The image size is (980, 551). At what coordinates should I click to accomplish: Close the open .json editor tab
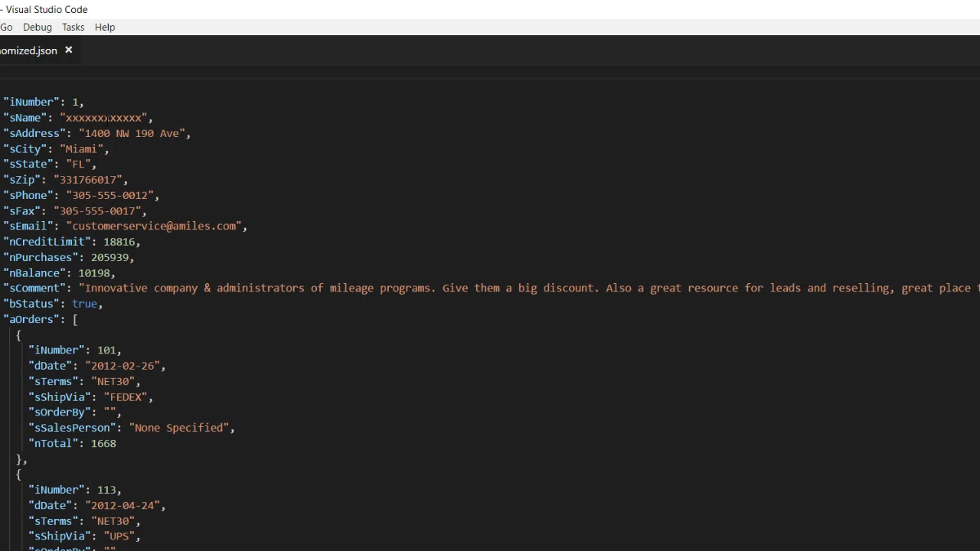click(68, 50)
